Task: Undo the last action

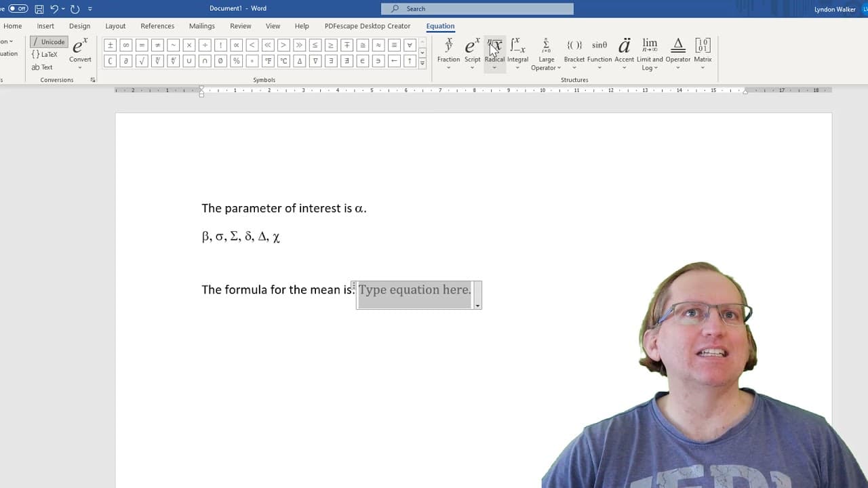Action: coord(54,9)
